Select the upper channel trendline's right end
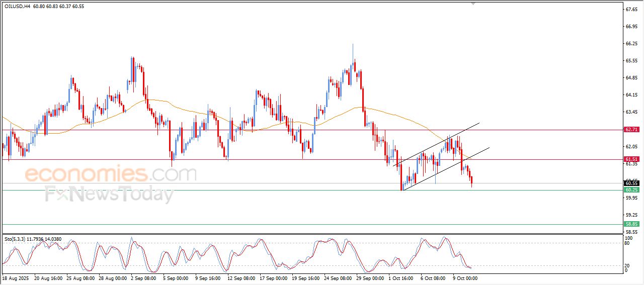Viewport: 644px width, 285px height. click(x=478, y=123)
